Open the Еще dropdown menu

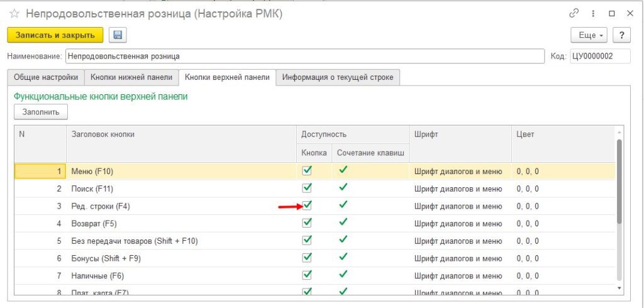click(x=588, y=35)
